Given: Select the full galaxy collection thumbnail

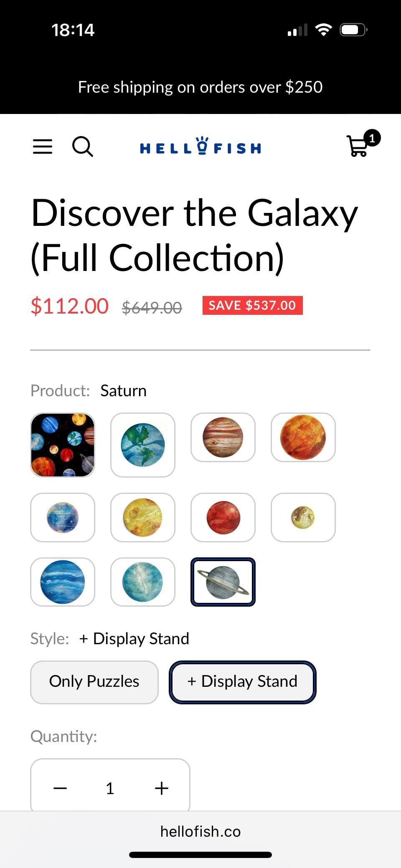Looking at the screenshot, I should point(63,445).
